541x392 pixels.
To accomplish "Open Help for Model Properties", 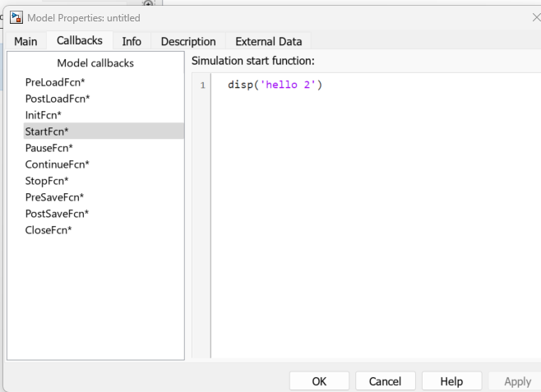I will tap(451, 381).
